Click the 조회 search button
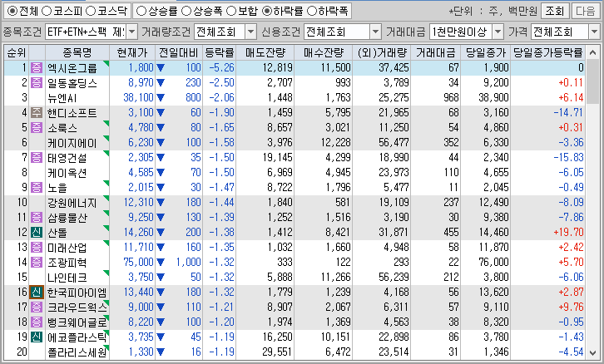The image size is (604, 364). pos(555,11)
